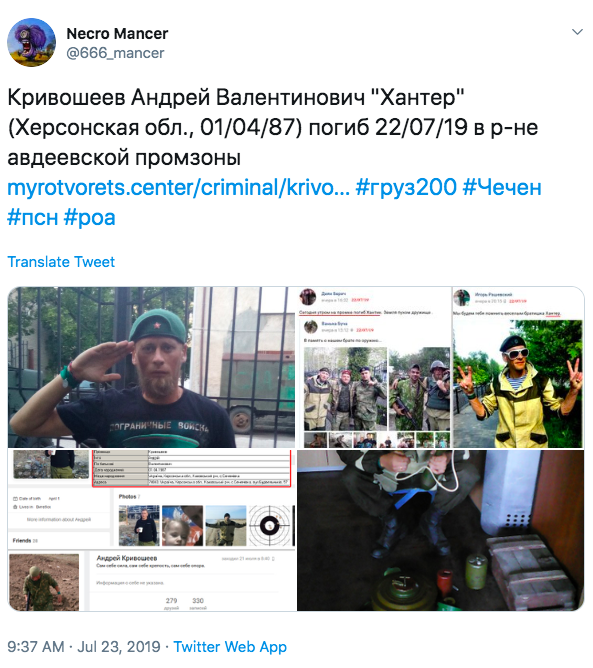Select the #груз200 hashtag
This screenshot has height=668, width=593.
(406, 187)
